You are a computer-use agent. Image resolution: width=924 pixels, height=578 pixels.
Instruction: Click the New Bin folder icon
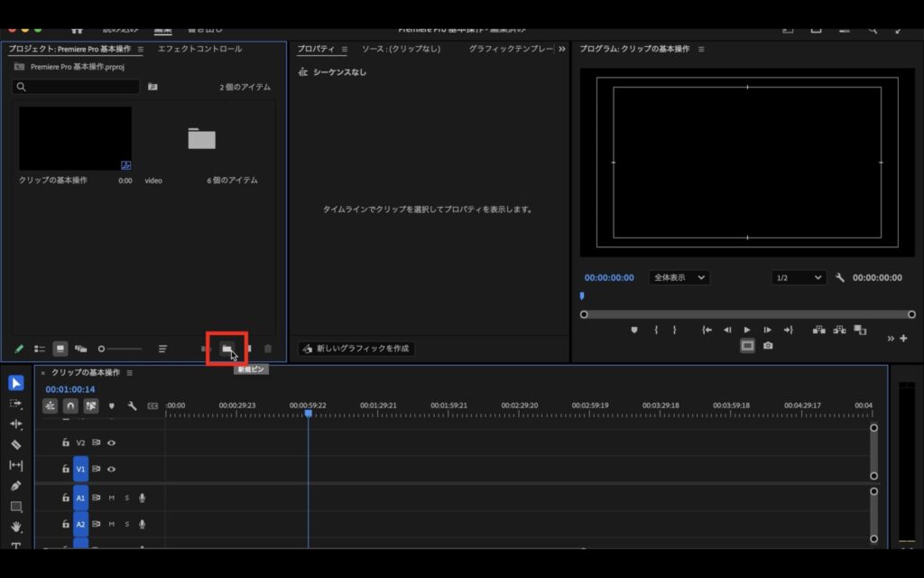click(226, 349)
